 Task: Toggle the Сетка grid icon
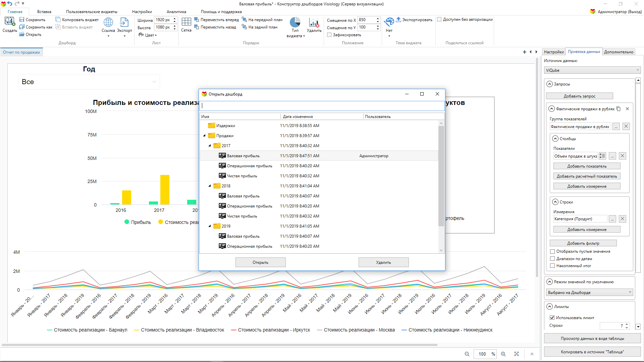click(x=186, y=22)
